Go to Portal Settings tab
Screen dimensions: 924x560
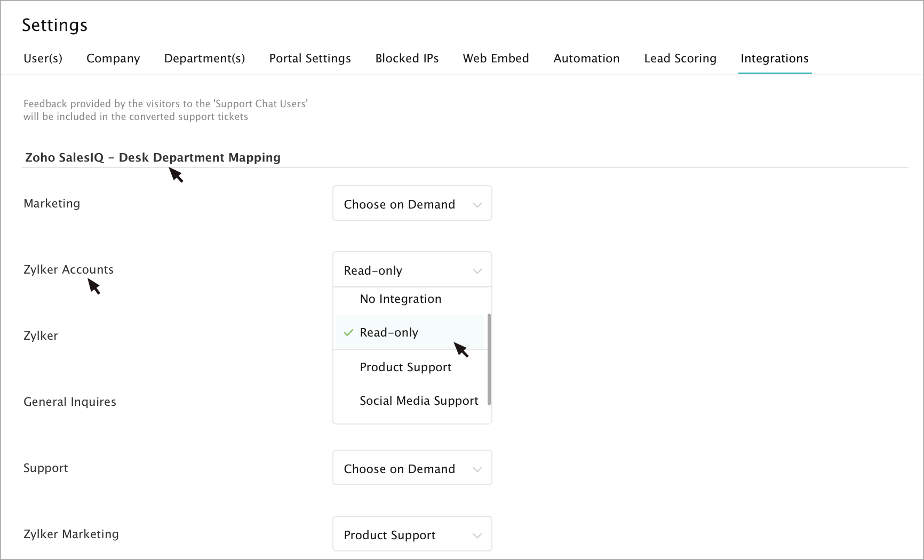coord(310,59)
